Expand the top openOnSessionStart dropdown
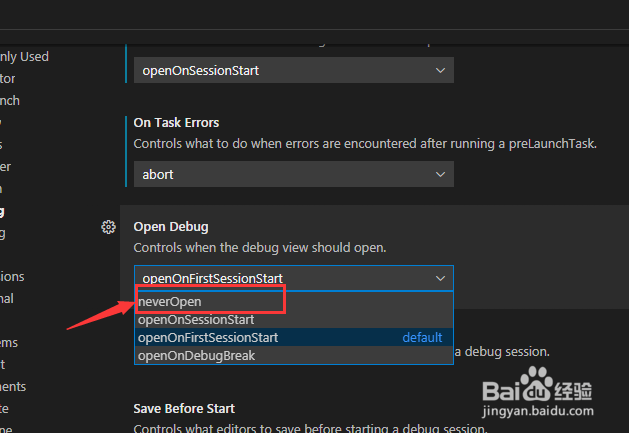 (x=294, y=70)
